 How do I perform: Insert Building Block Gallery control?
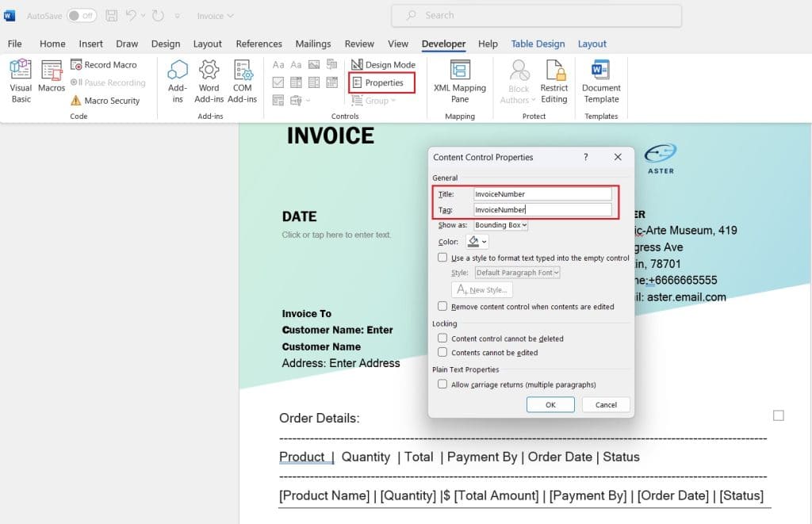331,65
